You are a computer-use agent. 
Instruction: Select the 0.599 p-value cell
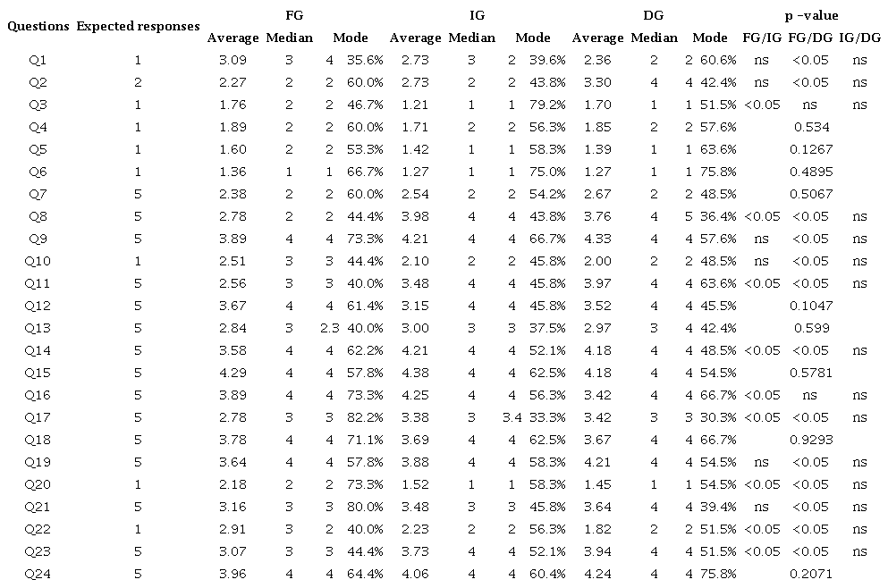pos(811,327)
